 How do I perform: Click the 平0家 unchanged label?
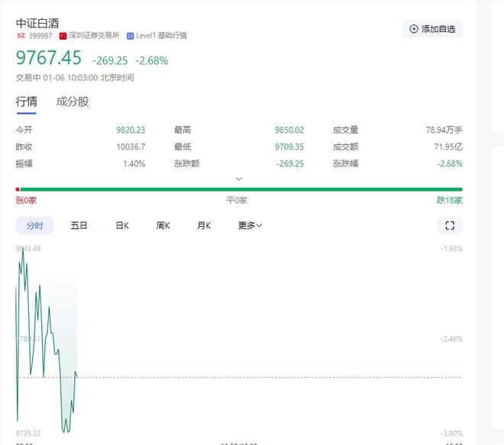click(237, 201)
